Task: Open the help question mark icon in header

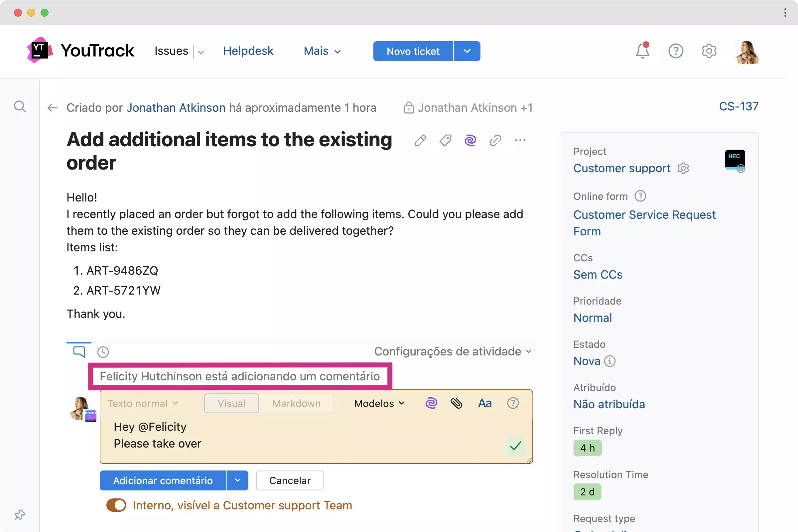Action: 676,51
